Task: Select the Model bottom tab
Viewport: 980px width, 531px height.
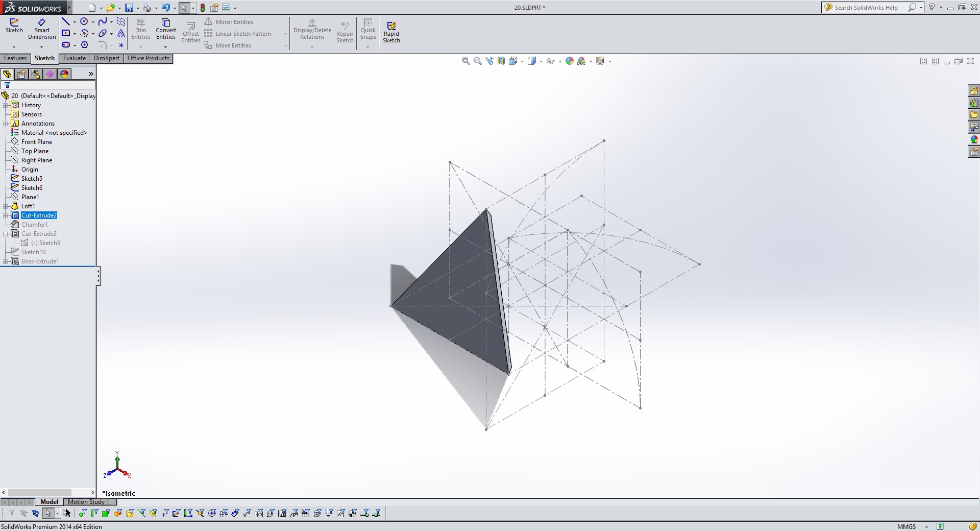Action: [x=49, y=502]
